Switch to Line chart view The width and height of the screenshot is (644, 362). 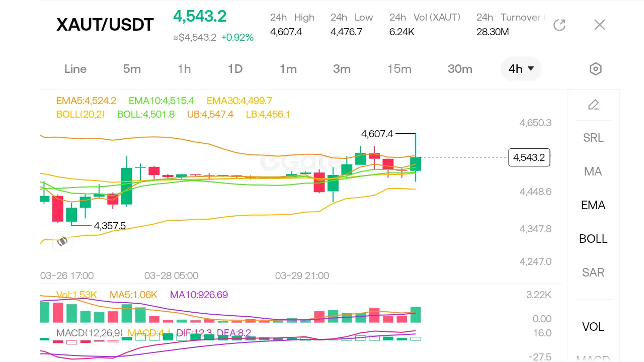[x=75, y=69]
